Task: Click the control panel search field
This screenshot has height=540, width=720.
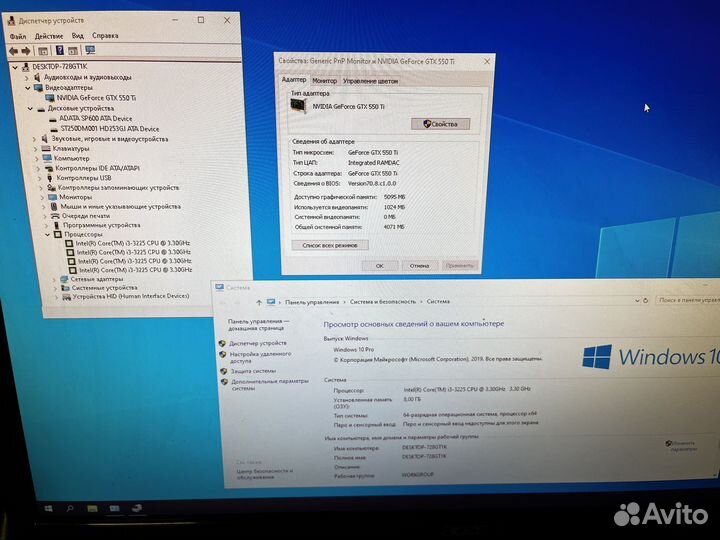Action: 687,300
